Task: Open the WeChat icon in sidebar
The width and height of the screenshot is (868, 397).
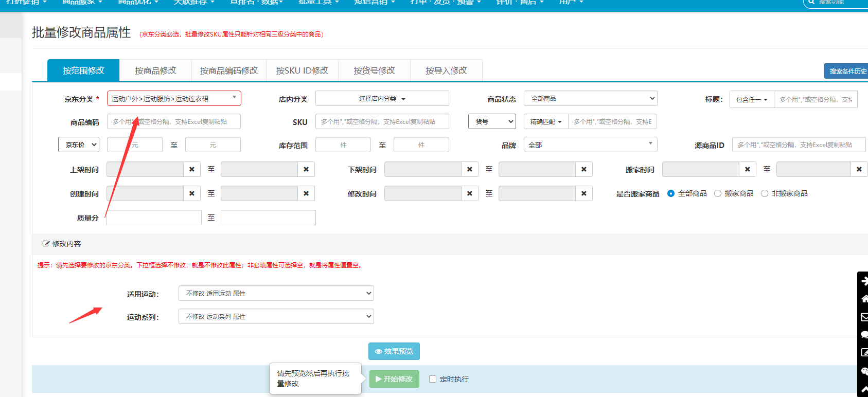Action: click(864, 371)
